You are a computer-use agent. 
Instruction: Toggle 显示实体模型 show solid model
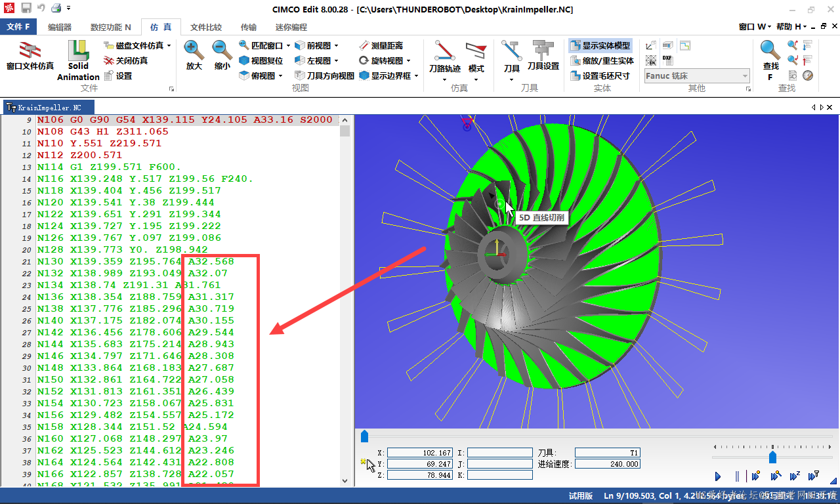(x=600, y=45)
